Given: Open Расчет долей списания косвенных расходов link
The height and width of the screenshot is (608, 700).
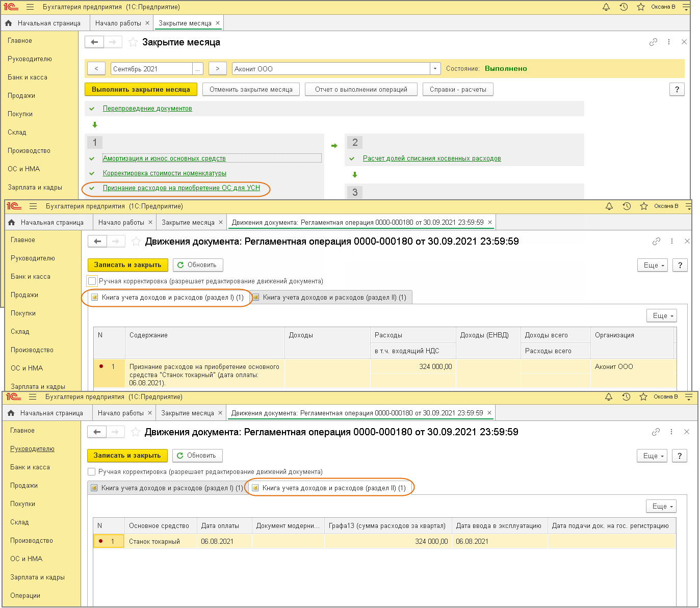Looking at the screenshot, I should (x=432, y=158).
